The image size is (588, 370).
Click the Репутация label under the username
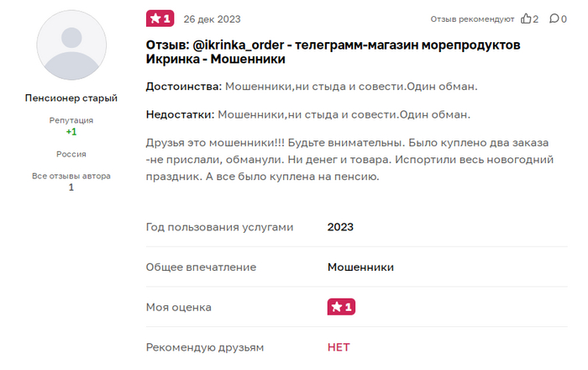(71, 120)
